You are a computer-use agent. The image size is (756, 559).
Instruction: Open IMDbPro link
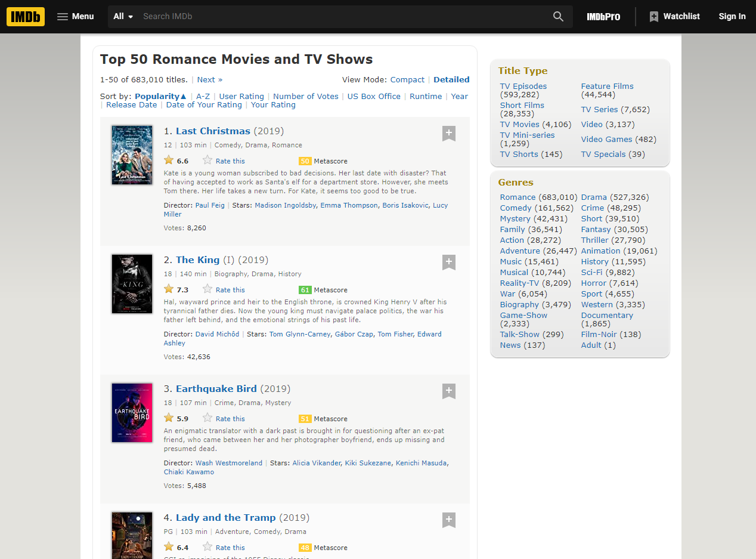click(603, 17)
